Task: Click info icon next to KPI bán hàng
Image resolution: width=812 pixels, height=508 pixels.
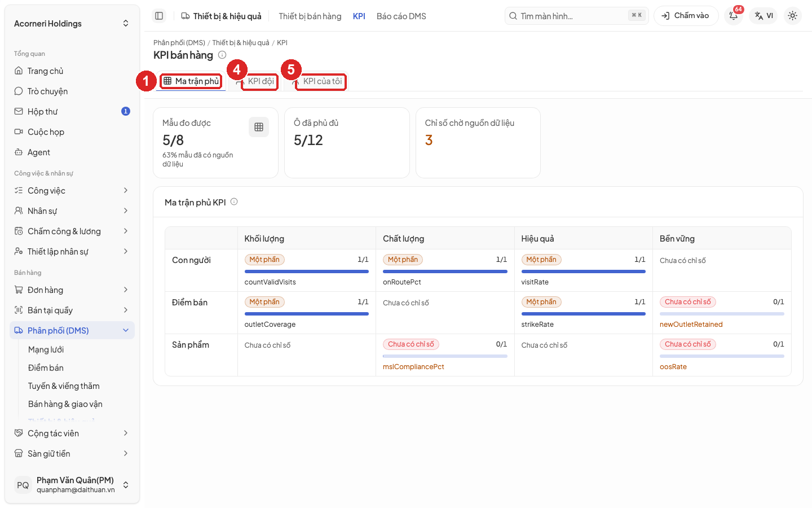Action: point(222,55)
